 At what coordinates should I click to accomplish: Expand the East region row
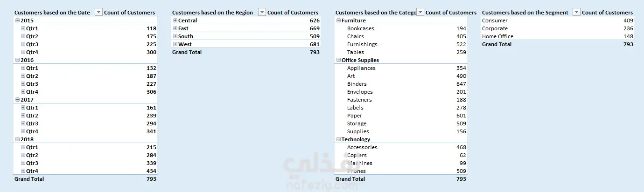(x=175, y=28)
